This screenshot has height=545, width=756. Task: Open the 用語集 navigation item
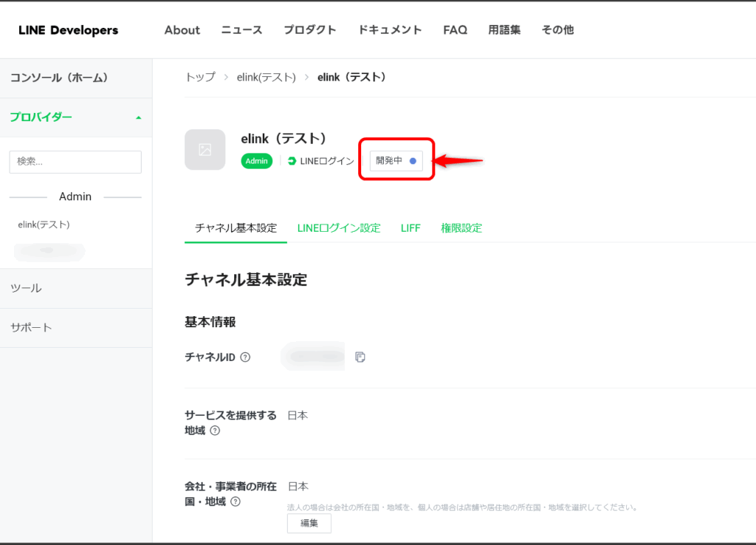504,30
